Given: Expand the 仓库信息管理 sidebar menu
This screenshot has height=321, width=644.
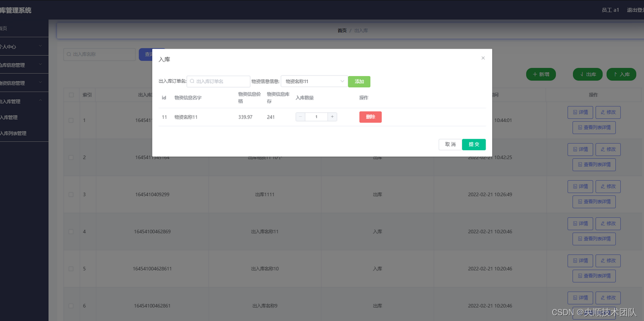Looking at the screenshot, I should 24,65.
